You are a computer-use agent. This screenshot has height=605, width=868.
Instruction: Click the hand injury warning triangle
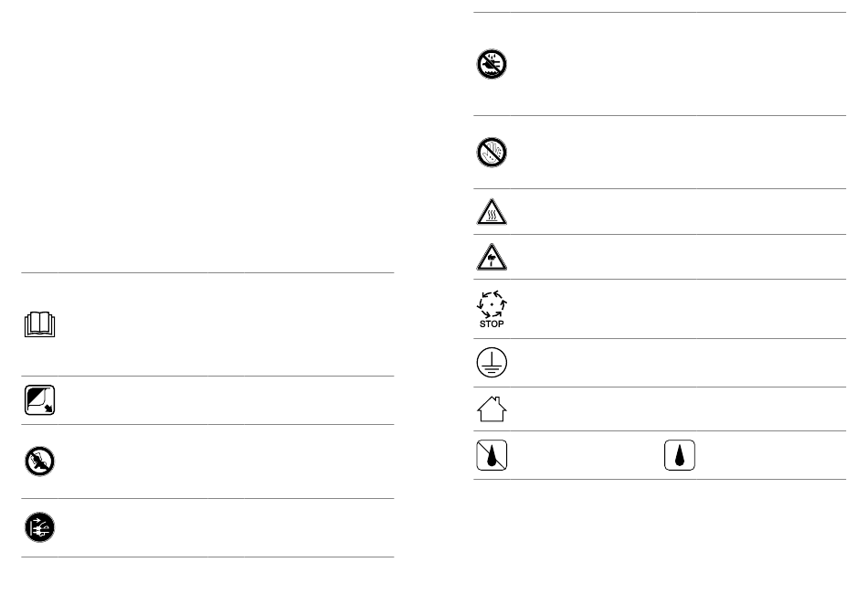click(x=492, y=259)
